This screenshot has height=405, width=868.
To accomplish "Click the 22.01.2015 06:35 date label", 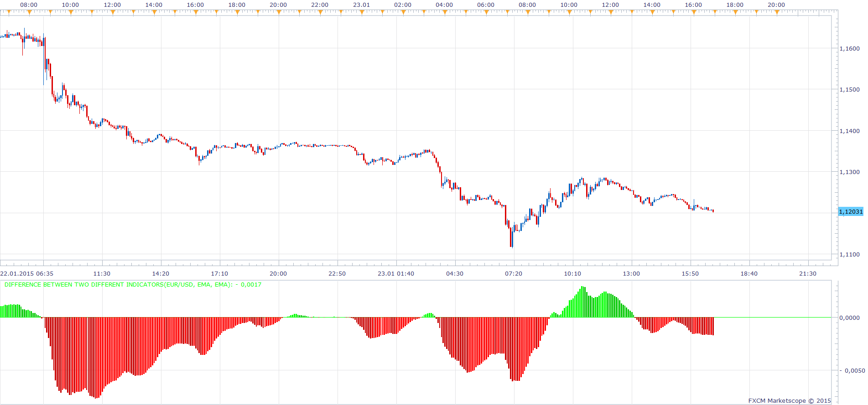I will click(x=27, y=274).
